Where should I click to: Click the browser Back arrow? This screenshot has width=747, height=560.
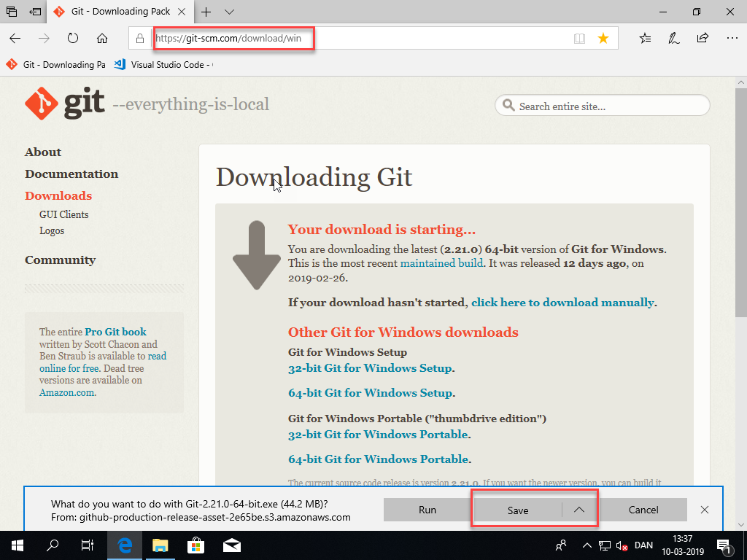coord(15,38)
